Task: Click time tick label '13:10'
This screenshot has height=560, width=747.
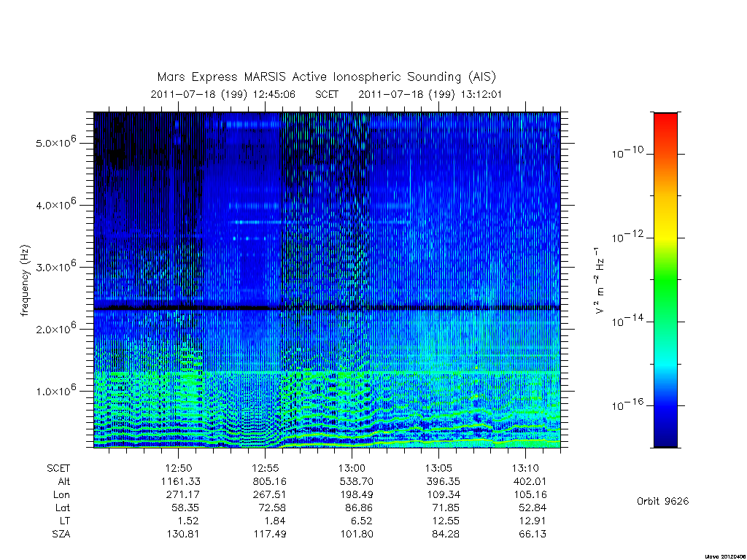Action: [x=525, y=469]
